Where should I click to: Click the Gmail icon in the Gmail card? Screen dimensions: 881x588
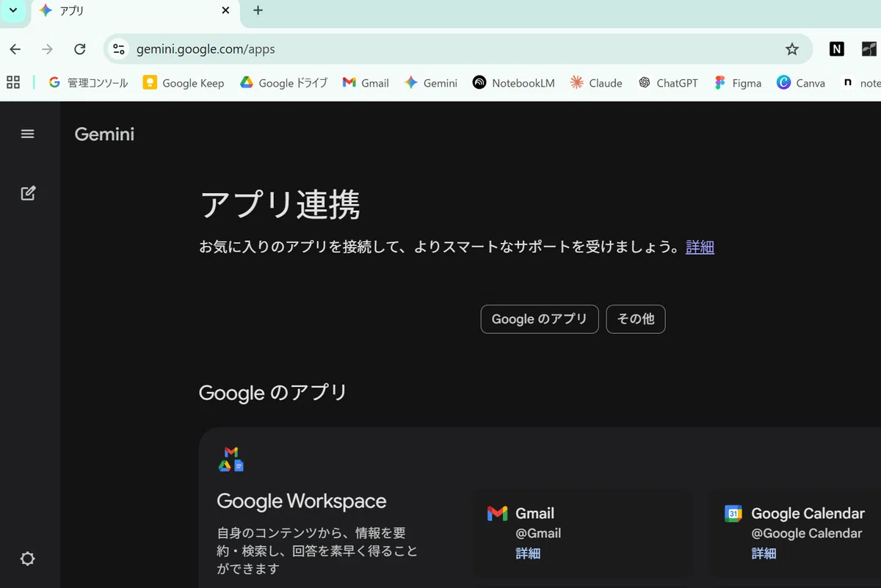(497, 514)
